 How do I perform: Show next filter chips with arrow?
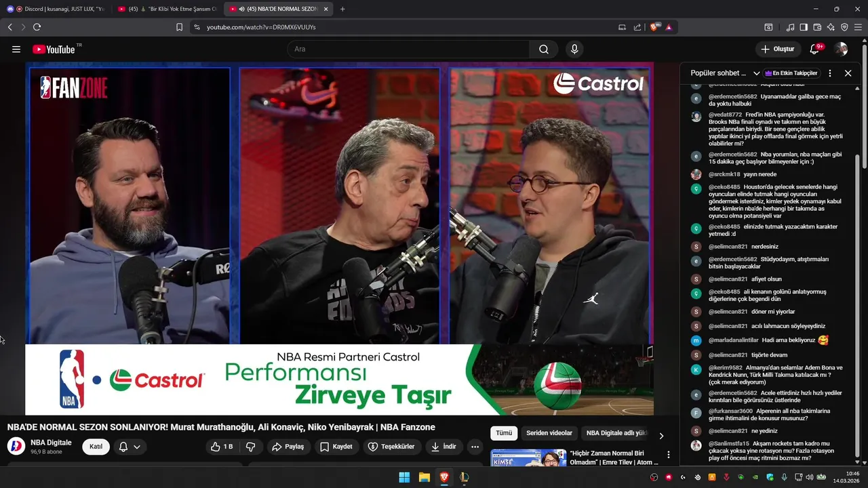tap(661, 435)
